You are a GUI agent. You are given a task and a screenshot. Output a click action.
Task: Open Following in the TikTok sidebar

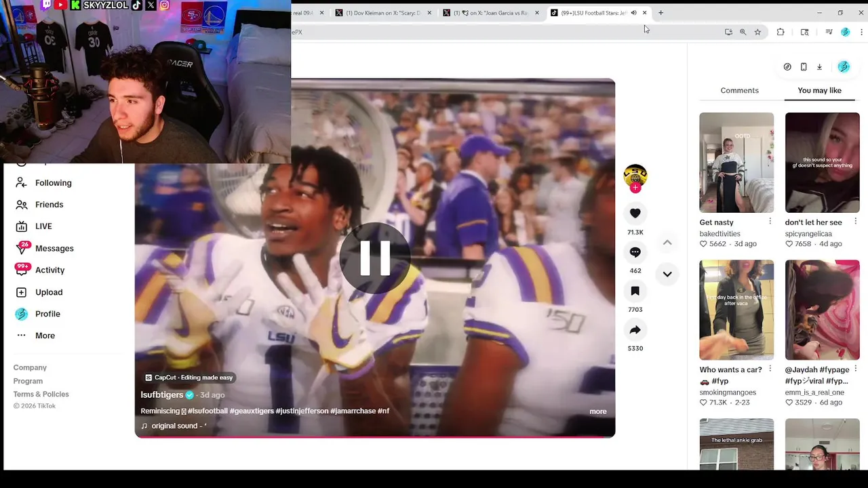coord(53,183)
